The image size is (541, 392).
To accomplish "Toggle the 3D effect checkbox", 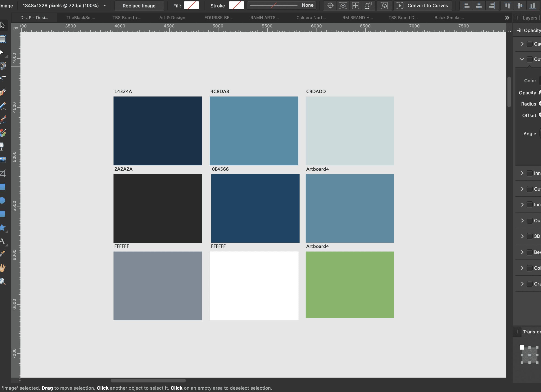I will (x=529, y=236).
